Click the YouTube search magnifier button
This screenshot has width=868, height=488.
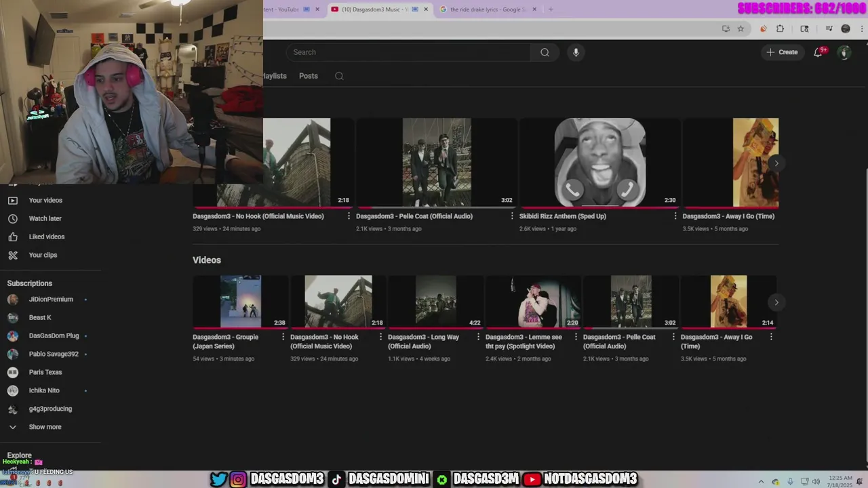point(545,52)
